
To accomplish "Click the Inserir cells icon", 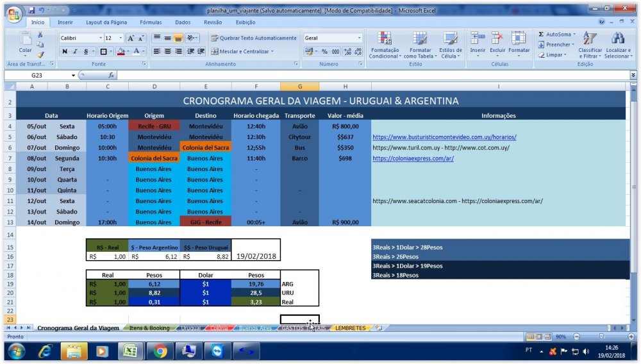I will coord(478,42).
